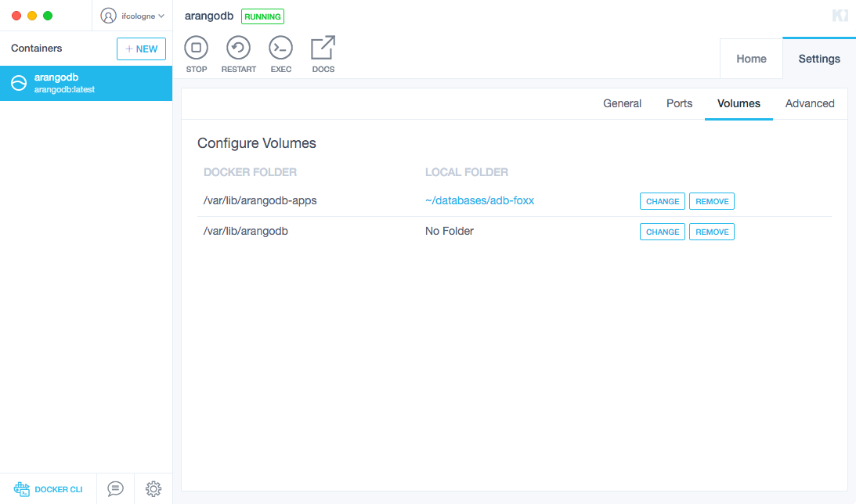
Task: Remove the /var/lib/arangodb-apps volume
Action: point(711,201)
